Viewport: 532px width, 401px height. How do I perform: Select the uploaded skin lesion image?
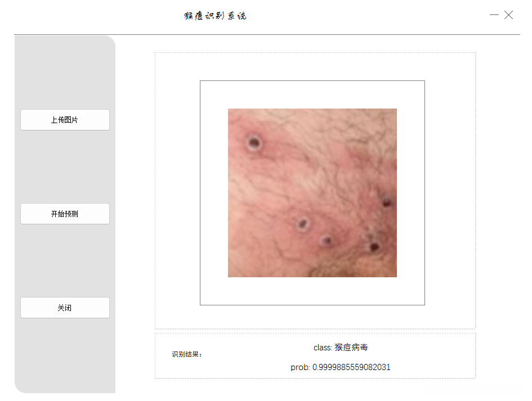(312, 192)
